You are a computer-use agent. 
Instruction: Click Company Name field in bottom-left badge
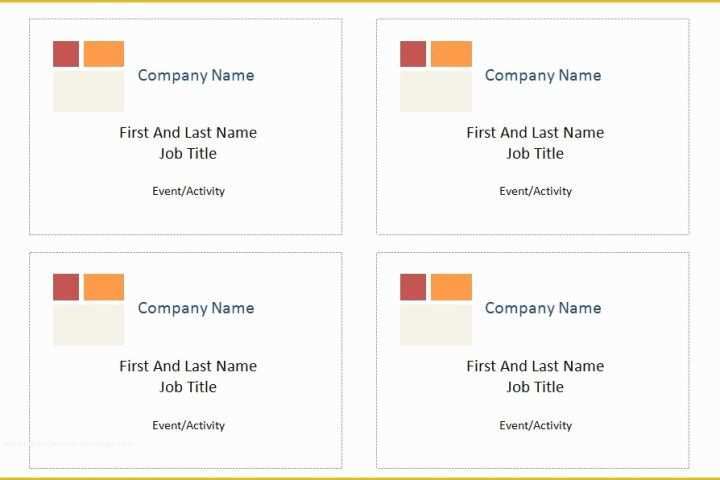pyautogui.click(x=196, y=308)
